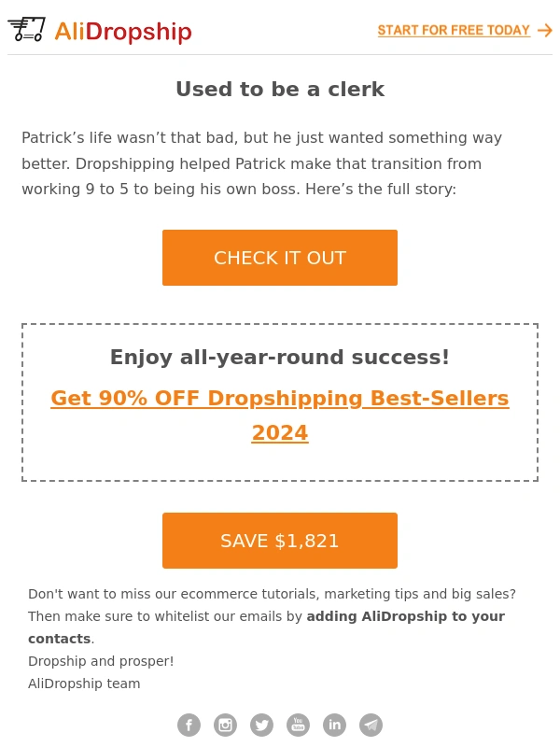This screenshot has height=747, width=560.
Task: Click the 'Dropship and prosper!' line
Action: (x=101, y=661)
